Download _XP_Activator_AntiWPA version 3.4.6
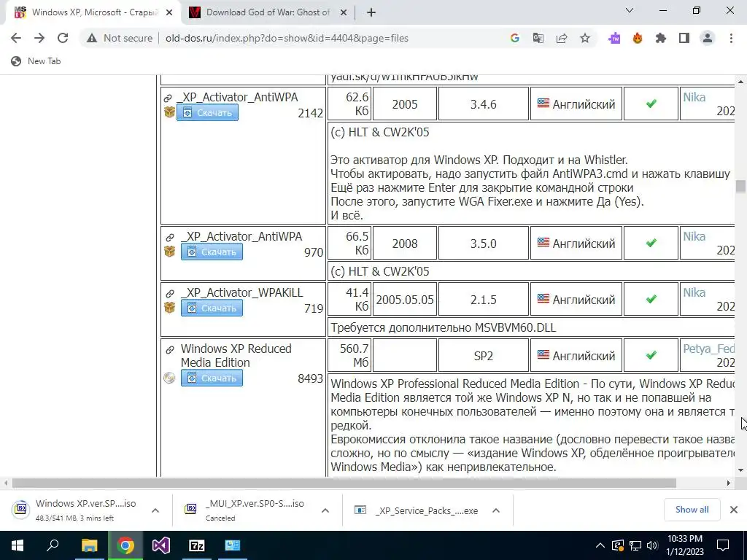 [207, 112]
